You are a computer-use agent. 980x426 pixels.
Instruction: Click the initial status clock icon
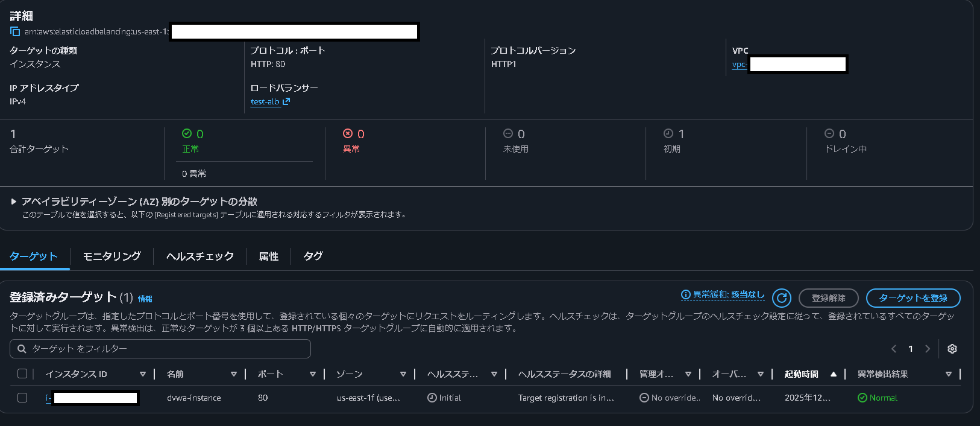(x=668, y=133)
